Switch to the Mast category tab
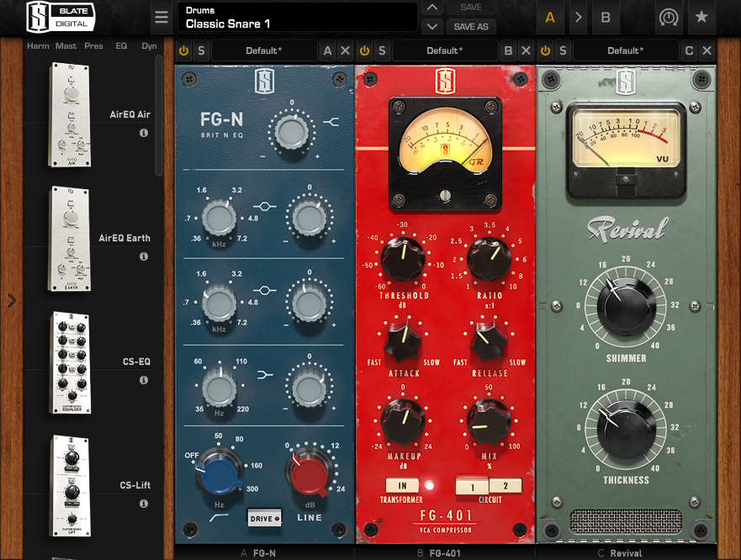 pos(66,46)
